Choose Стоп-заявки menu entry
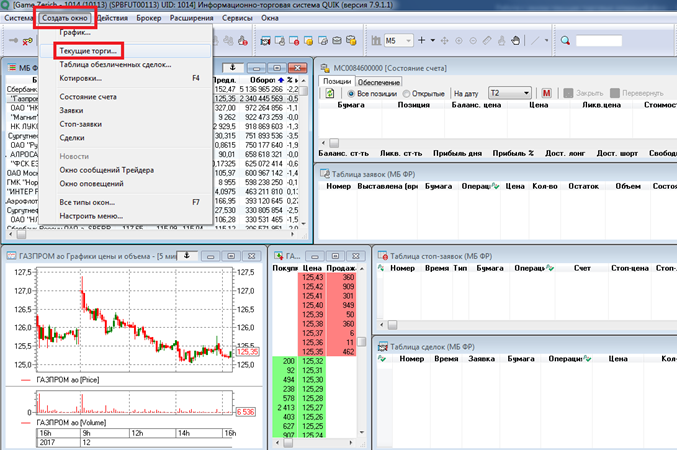Image resolution: width=677 pixels, height=450 pixels. (125, 124)
